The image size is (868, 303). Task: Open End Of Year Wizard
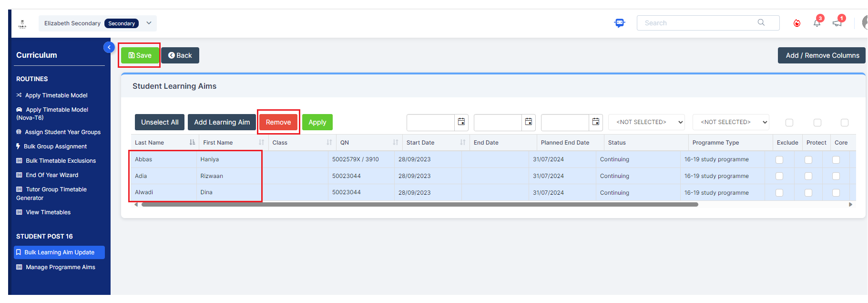point(47,175)
